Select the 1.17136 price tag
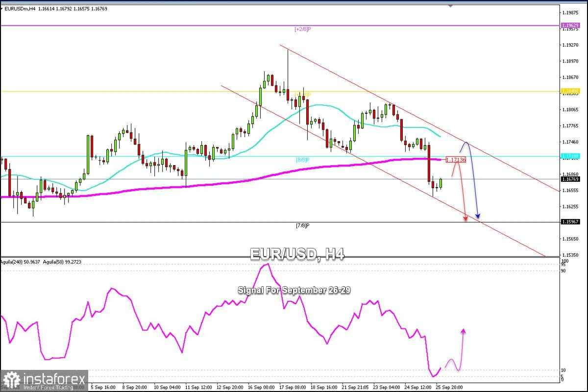Image resolution: width=588 pixels, height=392 pixels. [x=456, y=159]
